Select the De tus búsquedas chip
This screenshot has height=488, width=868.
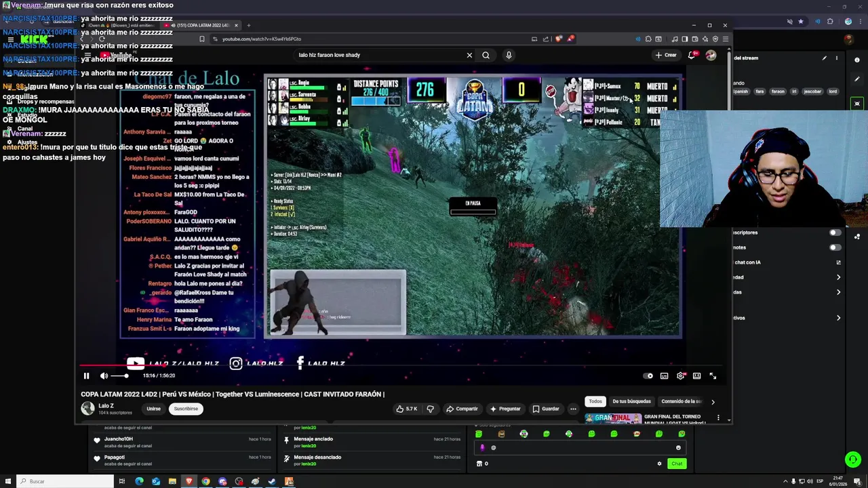pos(631,401)
